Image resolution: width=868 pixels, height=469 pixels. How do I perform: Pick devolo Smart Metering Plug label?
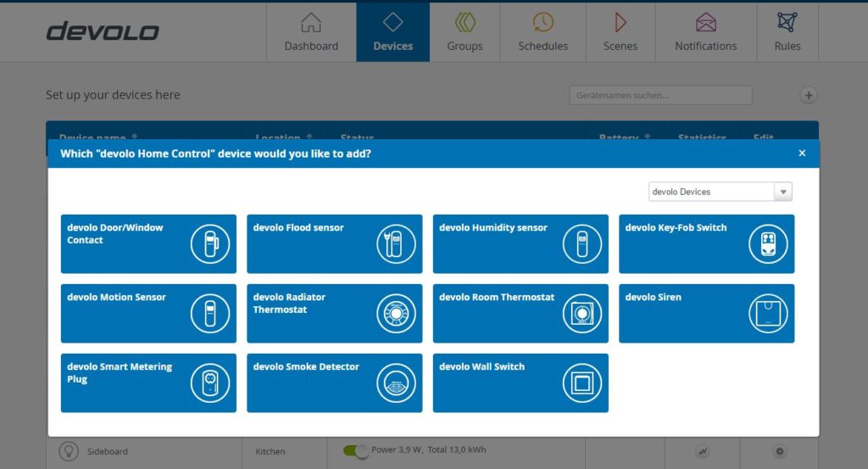pos(120,372)
